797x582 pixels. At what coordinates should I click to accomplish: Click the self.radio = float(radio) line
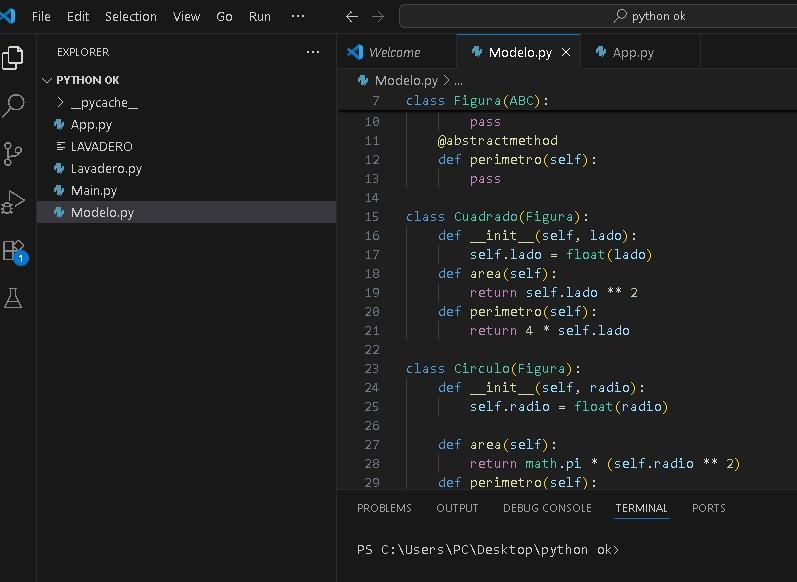pyautogui.click(x=567, y=407)
